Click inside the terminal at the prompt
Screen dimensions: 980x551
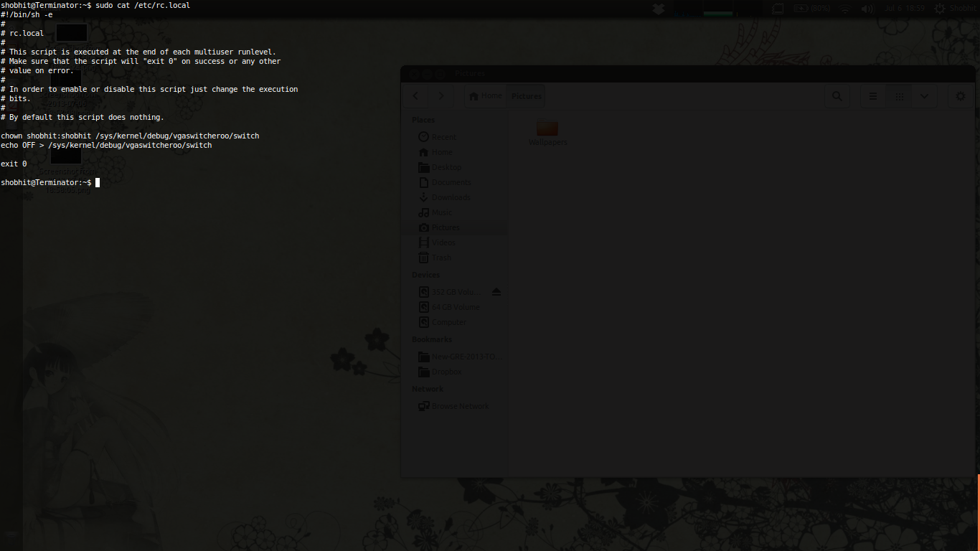point(97,182)
